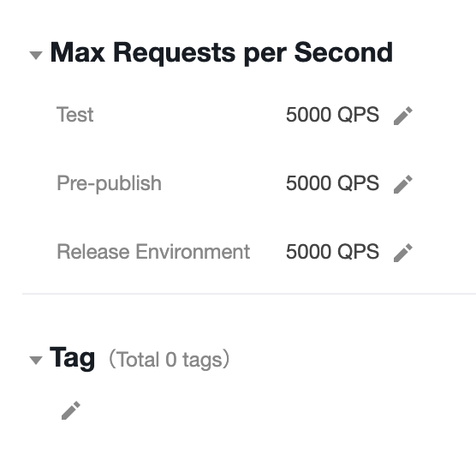The height and width of the screenshot is (454, 476).
Task: Select the Release Environment label
Action: (x=153, y=252)
